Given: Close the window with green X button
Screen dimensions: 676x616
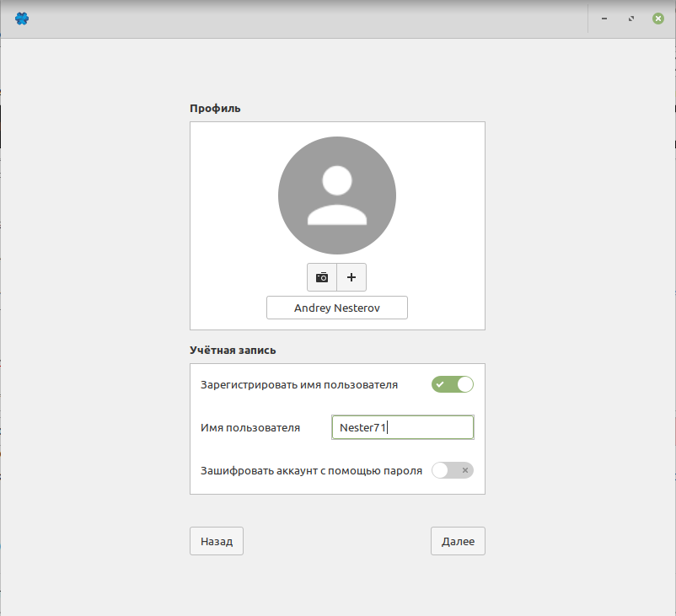Looking at the screenshot, I should [657, 18].
